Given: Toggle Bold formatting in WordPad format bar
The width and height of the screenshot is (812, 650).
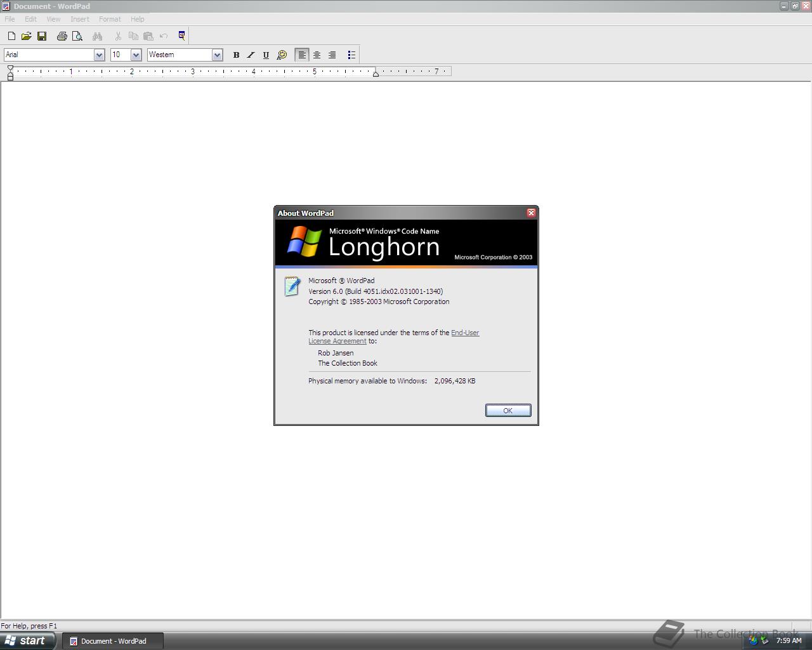Looking at the screenshot, I should click(236, 55).
